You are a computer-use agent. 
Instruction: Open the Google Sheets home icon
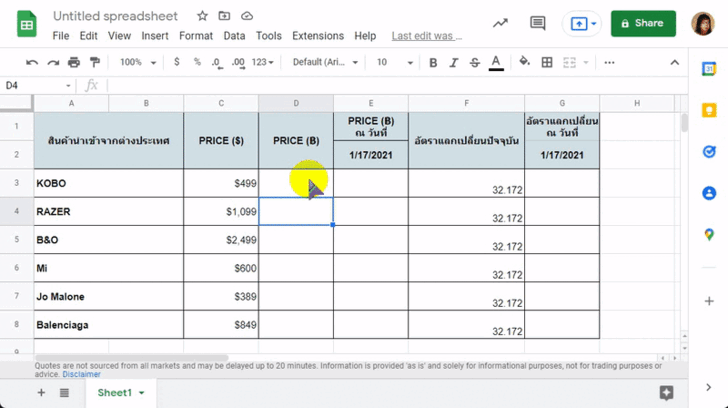click(x=26, y=24)
